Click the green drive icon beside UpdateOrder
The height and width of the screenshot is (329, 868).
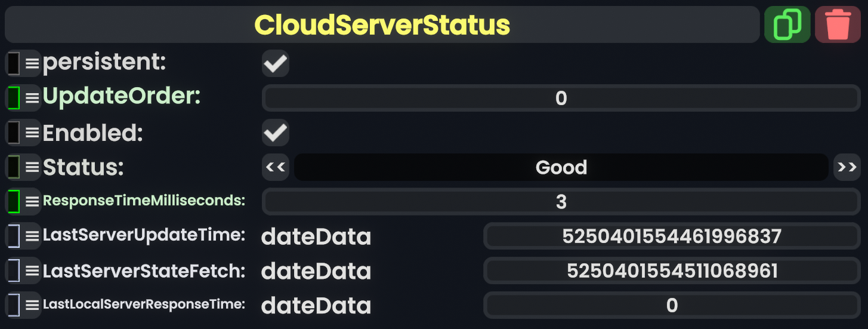14,98
